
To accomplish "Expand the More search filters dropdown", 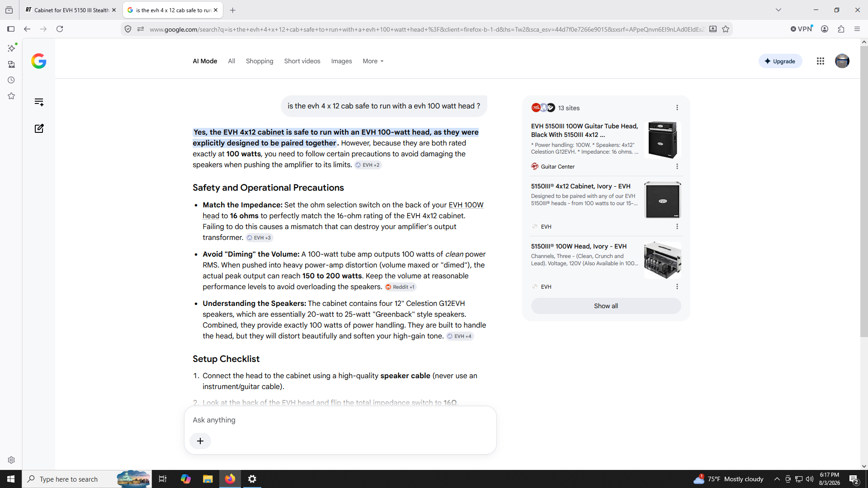I will point(373,61).
